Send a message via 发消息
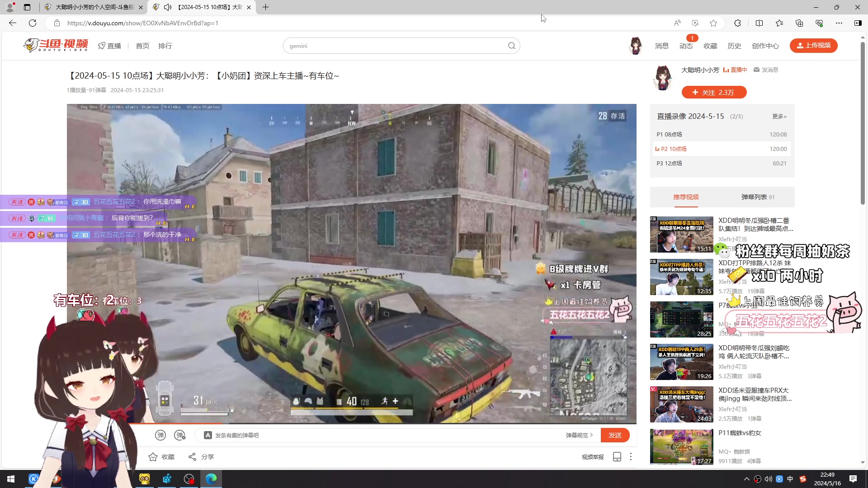This screenshot has height=488, width=868. (766, 70)
